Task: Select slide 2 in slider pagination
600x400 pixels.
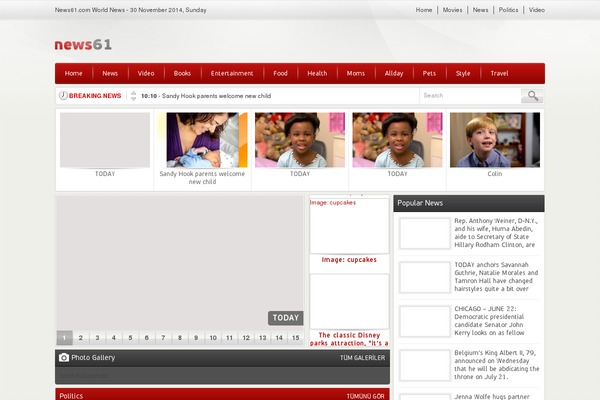Action: [x=81, y=338]
